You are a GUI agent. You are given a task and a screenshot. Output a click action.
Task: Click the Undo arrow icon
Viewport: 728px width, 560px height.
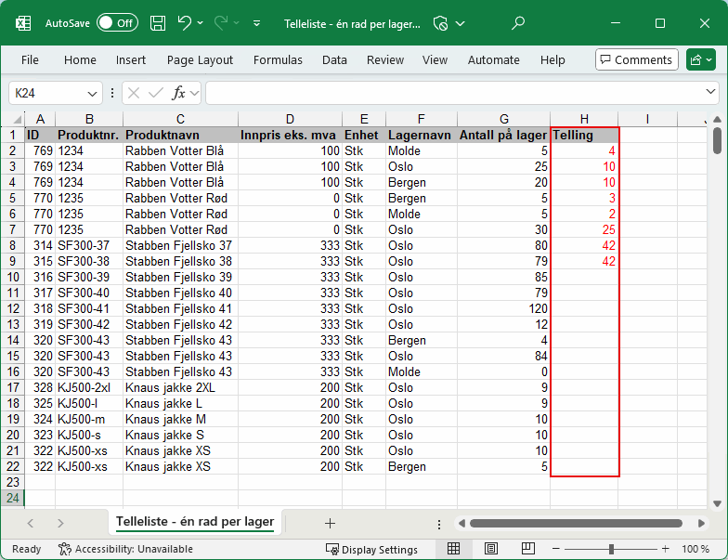pyautogui.click(x=185, y=22)
